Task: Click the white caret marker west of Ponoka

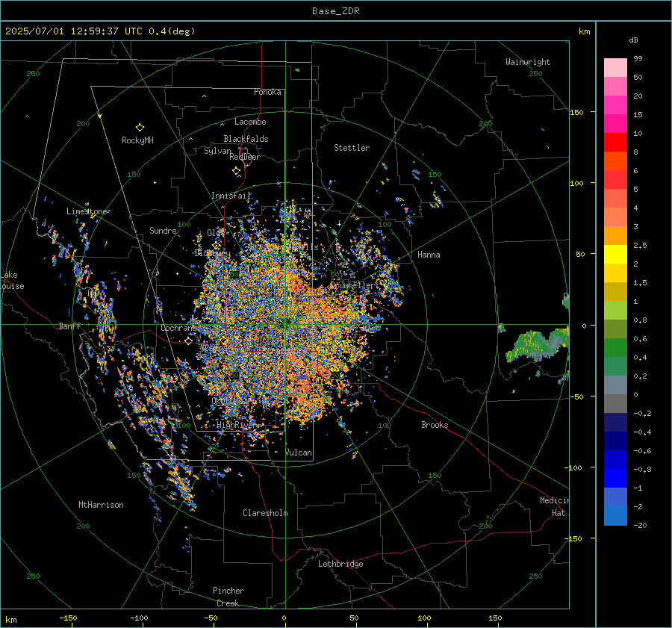Action: pos(204,96)
